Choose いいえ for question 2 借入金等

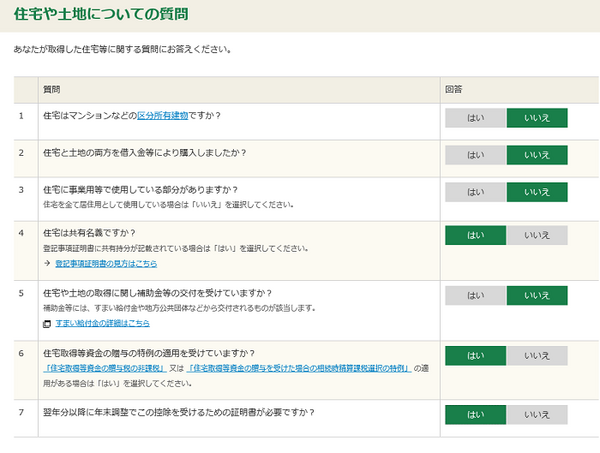point(537,155)
